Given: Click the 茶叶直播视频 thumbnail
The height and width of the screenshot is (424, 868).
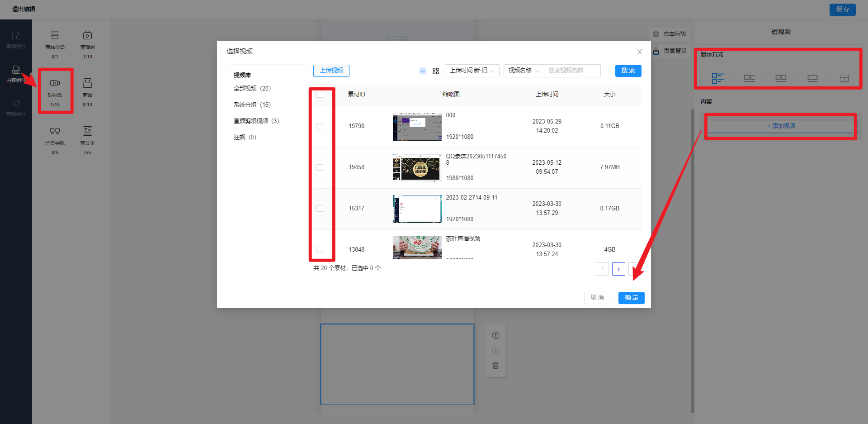Looking at the screenshot, I should (417, 248).
